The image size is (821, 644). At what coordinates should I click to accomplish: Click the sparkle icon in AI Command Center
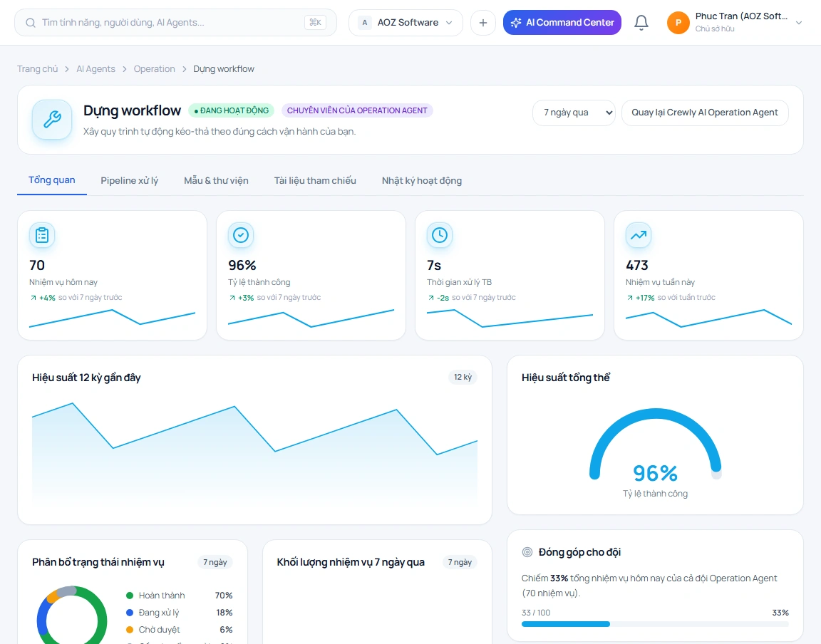coord(516,23)
